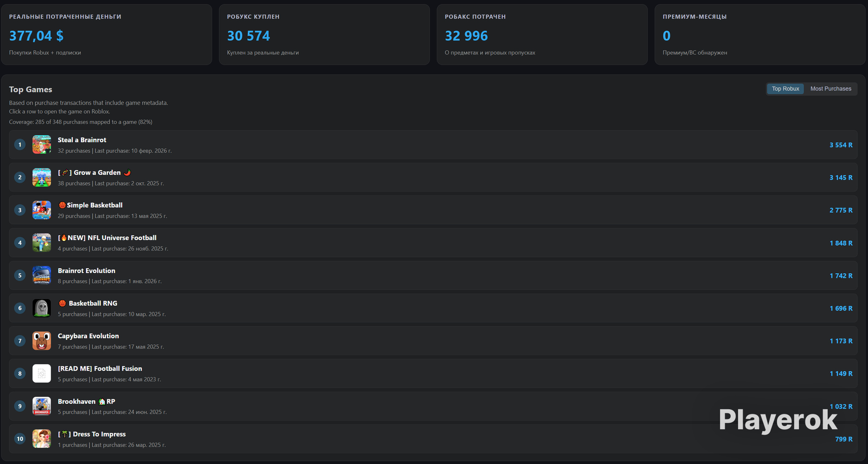Select the Dress To Impress game thumbnail

click(42, 439)
